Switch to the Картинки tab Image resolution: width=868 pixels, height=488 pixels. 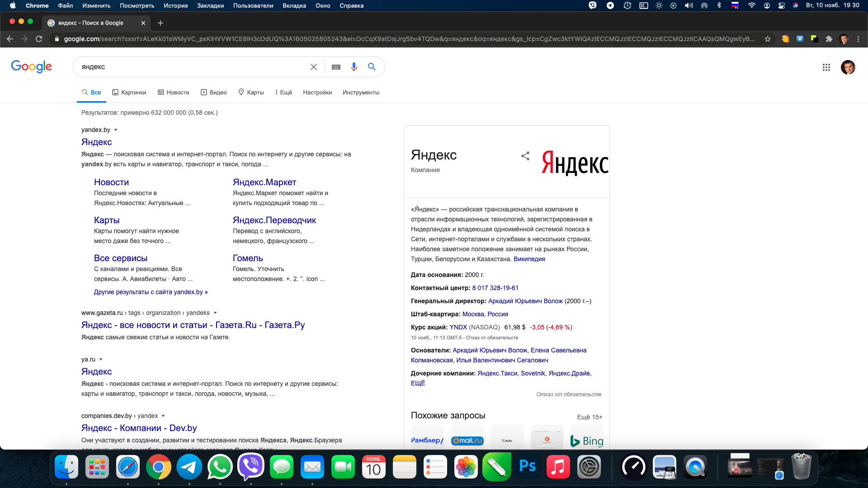[129, 92]
